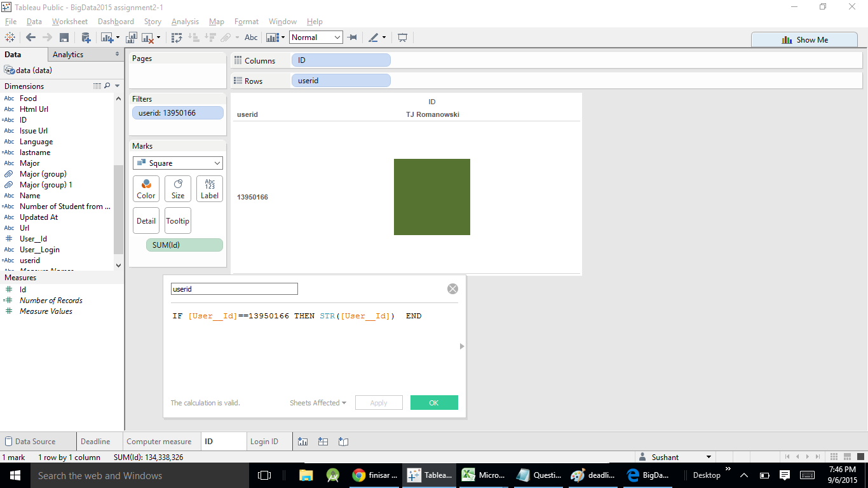The height and width of the screenshot is (488, 868).
Task: Open the Sushant user dropdown
Action: pyautogui.click(x=674, y=457)
